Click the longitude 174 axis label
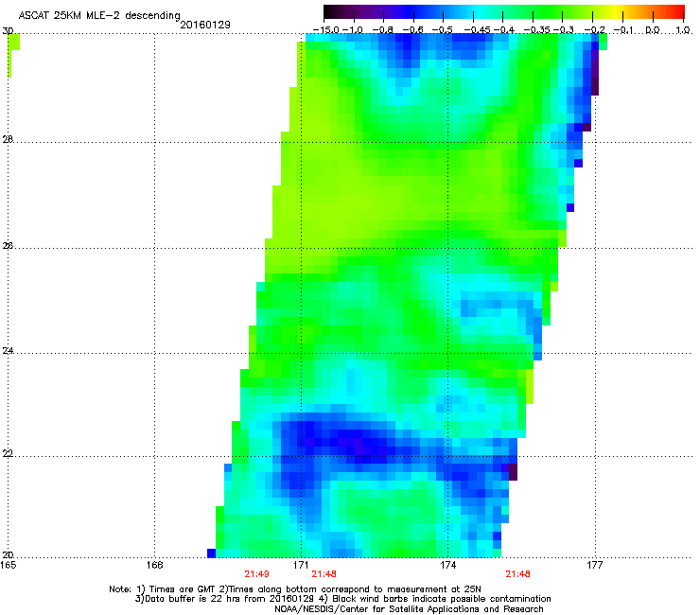Image resolution: width=700 pixels, height=615 pixels. [x=447, y=565]
